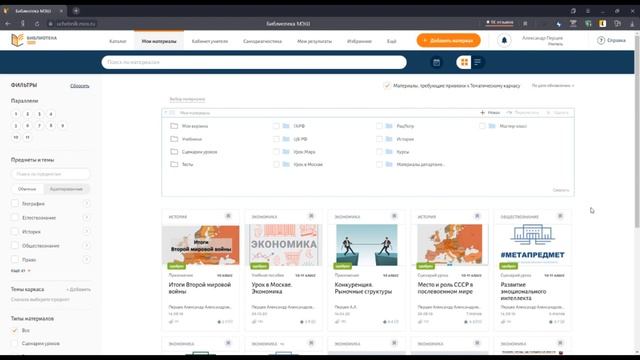Check the История subject filter

click(x=15, y=231)
